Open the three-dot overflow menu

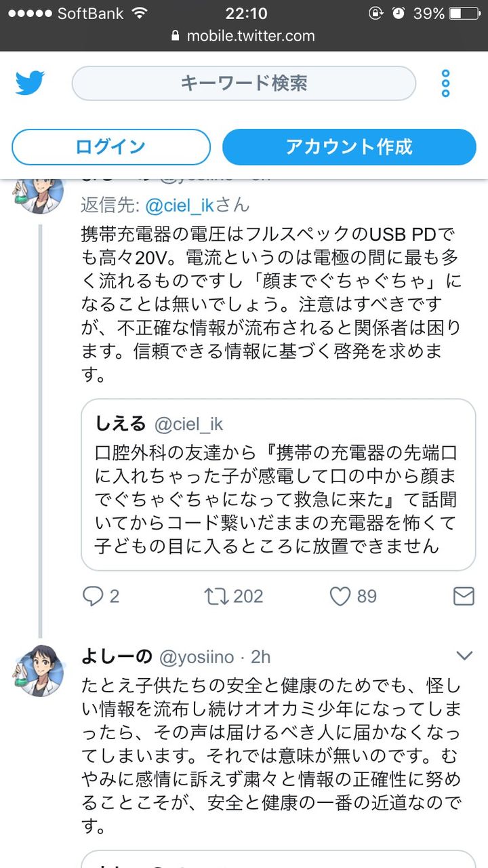445,83
